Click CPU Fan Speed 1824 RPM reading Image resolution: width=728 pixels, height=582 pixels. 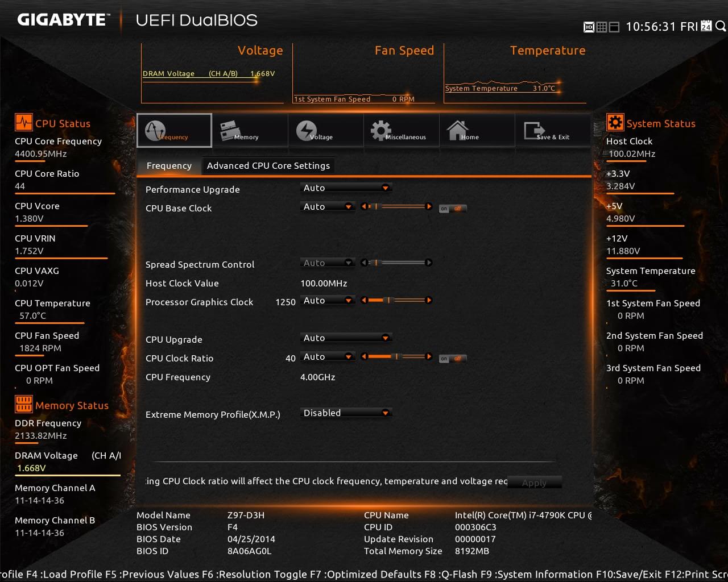point(40,348)
